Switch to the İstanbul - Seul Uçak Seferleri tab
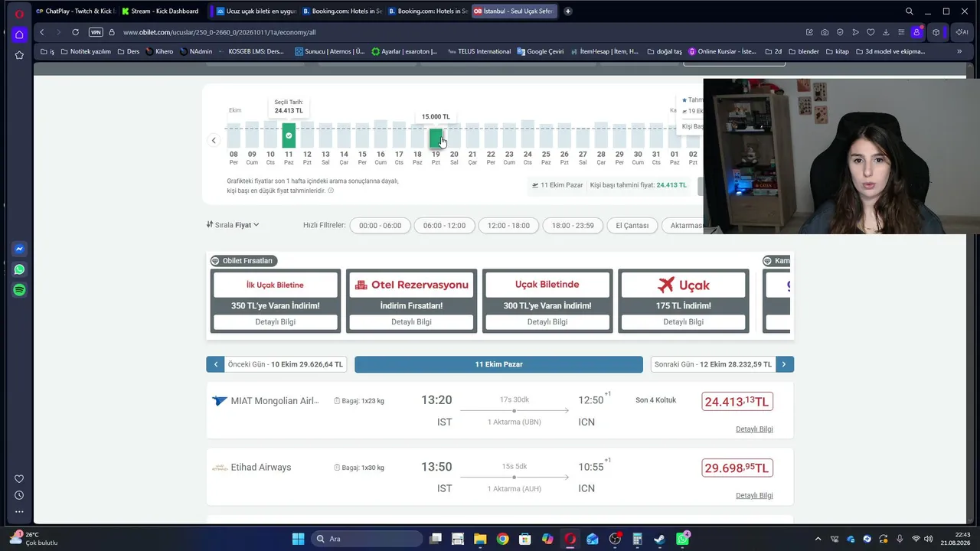 point(512,11)
